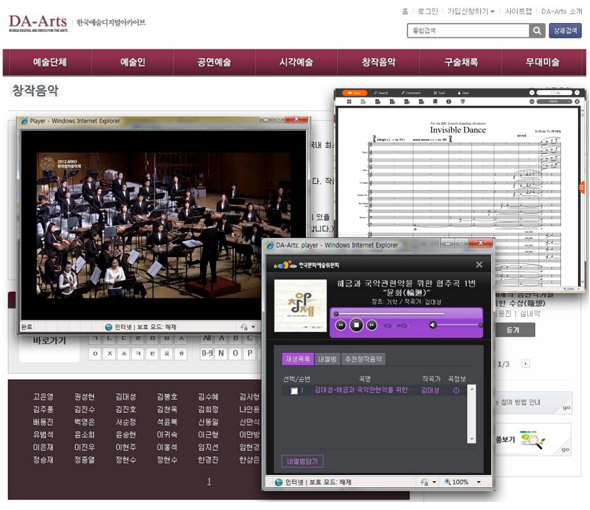This screenshot has width=590, height=510.
Task: Click the 1 pagination number below composer list
Action: pyautogui.click(x=209, y=481)
